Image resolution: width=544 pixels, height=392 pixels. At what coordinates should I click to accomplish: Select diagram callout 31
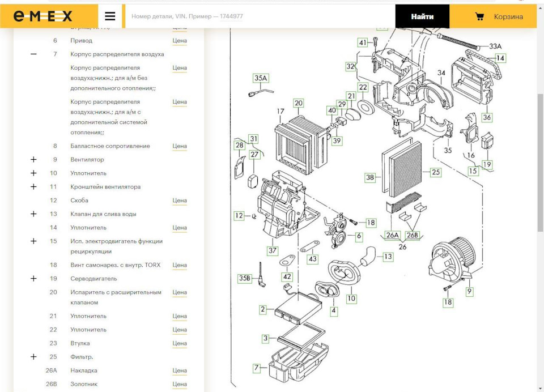[254, 139]
